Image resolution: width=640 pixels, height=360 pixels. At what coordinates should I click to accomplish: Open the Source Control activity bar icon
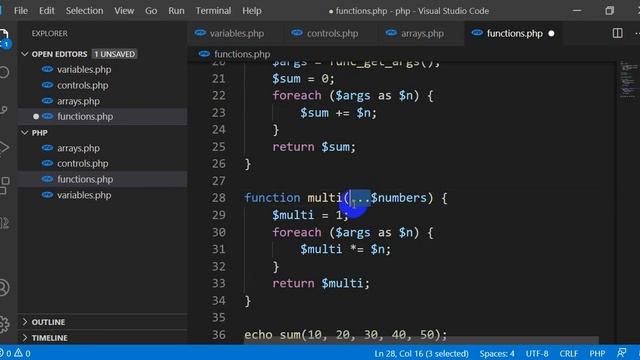coord(4,110)
